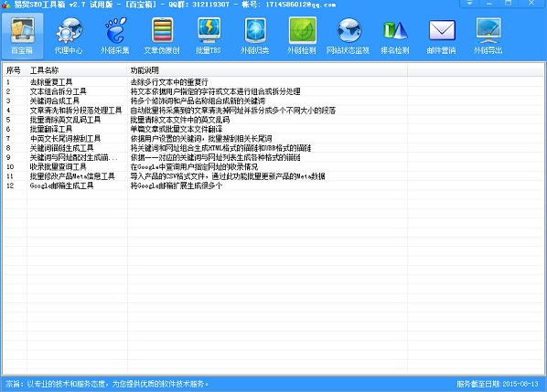Select the 中英文长尾词搜刮工具 row
The width and height of the screenshot is (547, 392).
(x=273, y=138)
